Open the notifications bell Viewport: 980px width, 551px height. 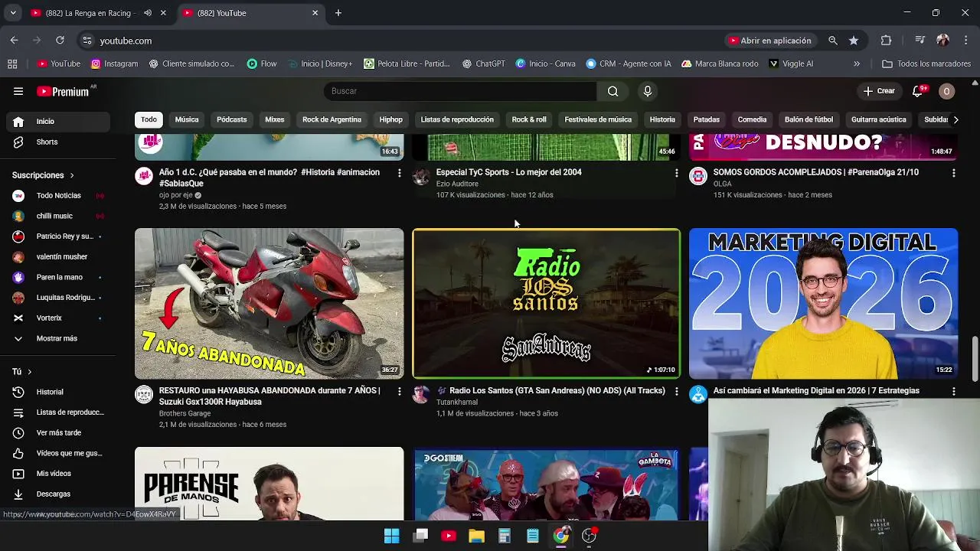coord(917,91)
